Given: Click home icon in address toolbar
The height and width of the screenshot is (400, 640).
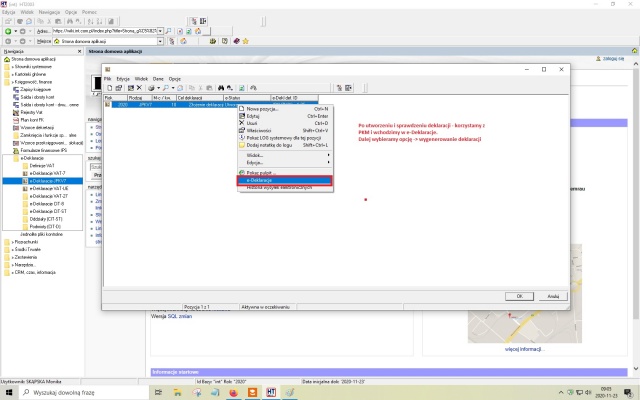Looking at the screenshot, I should tap(198, 31).
